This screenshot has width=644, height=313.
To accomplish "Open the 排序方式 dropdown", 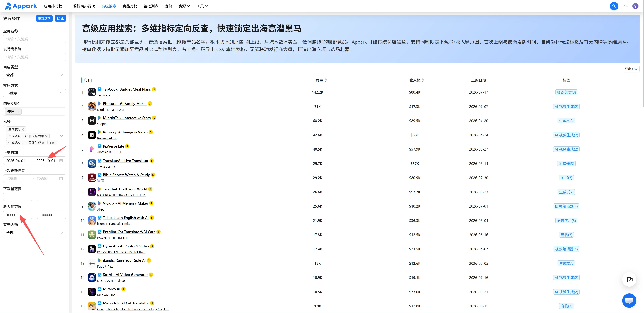I will (x=35, y=93).
